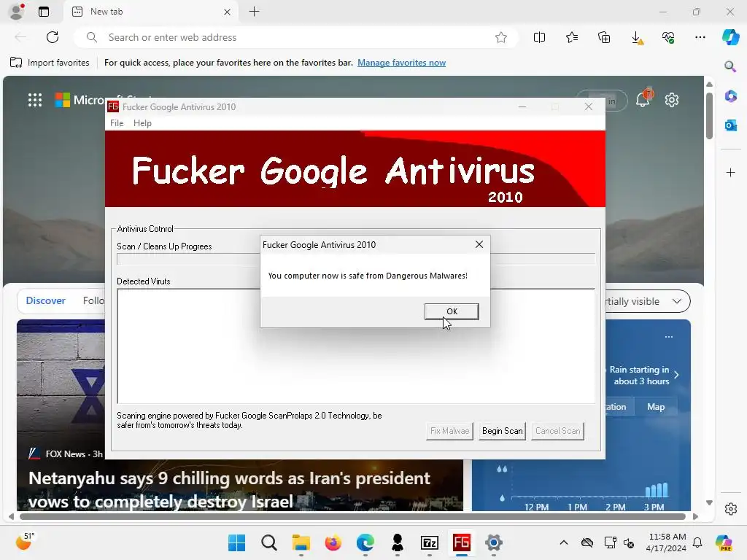Screen dimensions: 747x560
Task: Open the File menu in antivirus window
Action: [x=117, y=122]
